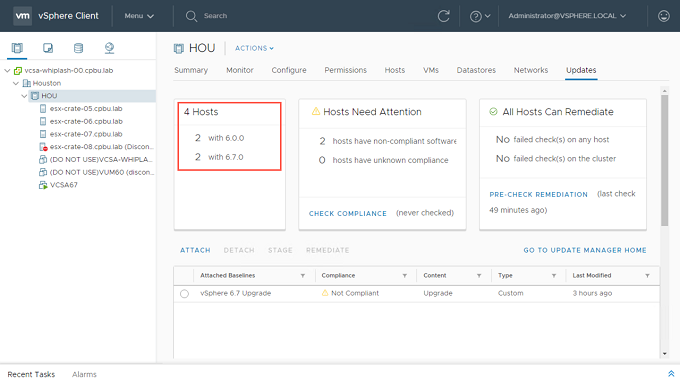Viewport: 680px width, 382px height.
Task: Click the DETACH button
Action: [x=239, y=250]
